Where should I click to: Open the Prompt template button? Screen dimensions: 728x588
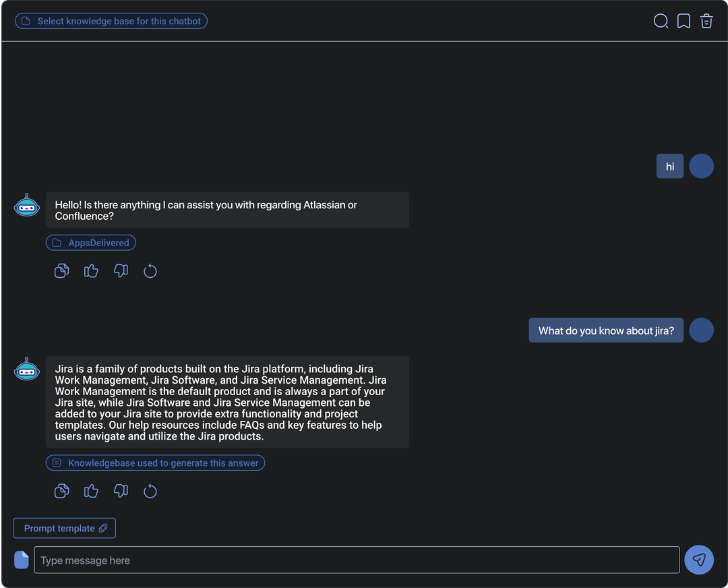[65, 528]
